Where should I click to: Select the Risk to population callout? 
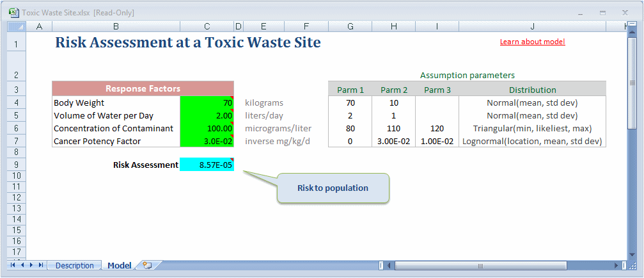click(x=333, y=188)
